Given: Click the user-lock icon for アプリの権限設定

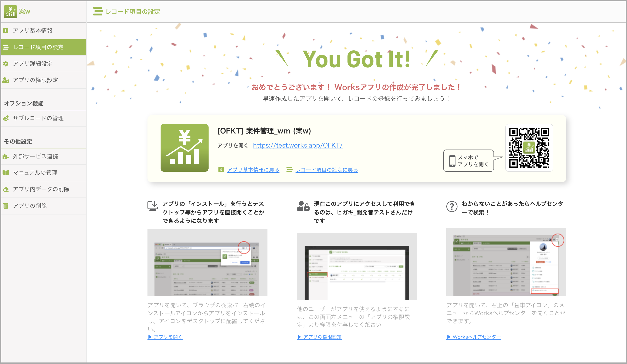Looking at the screenshot, I should [x=6, y=80].
